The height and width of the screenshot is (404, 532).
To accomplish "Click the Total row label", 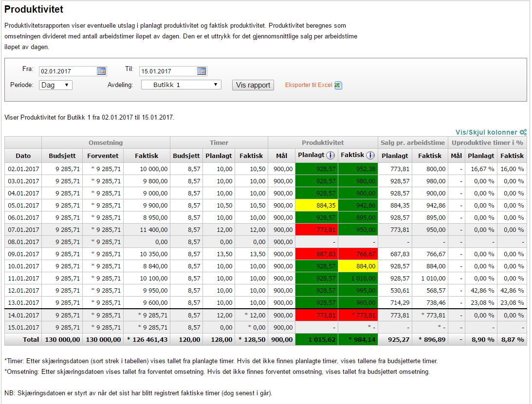I will tap(31, 339).
